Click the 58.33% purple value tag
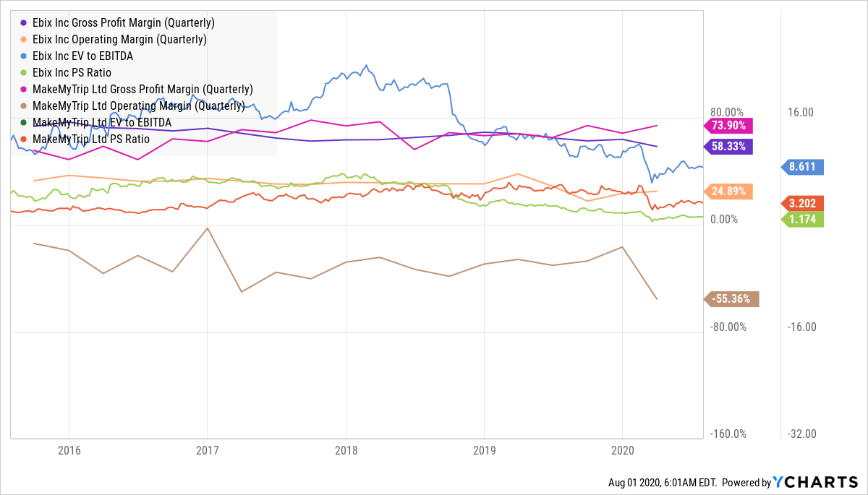This screenshot has width=868, height=495. (731, 146)
